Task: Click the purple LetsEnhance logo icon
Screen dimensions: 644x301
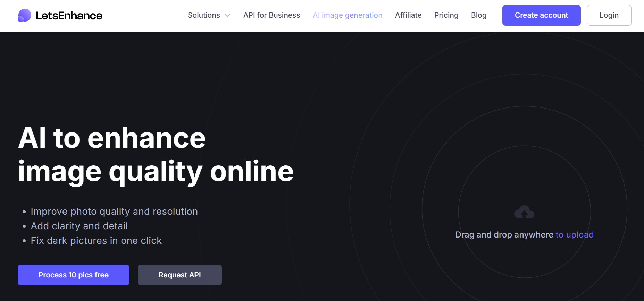Action: [24, 16]
